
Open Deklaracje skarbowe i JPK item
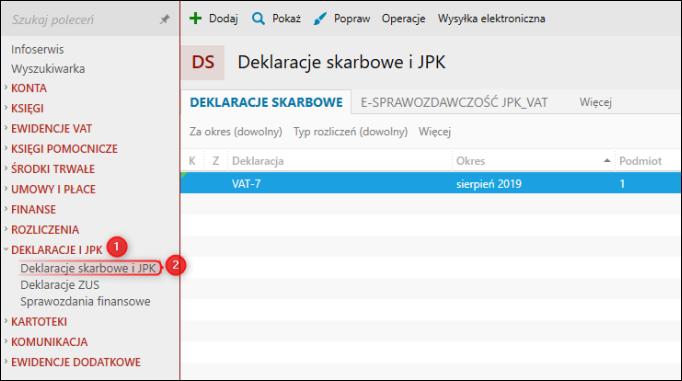[x=88, y=268]
